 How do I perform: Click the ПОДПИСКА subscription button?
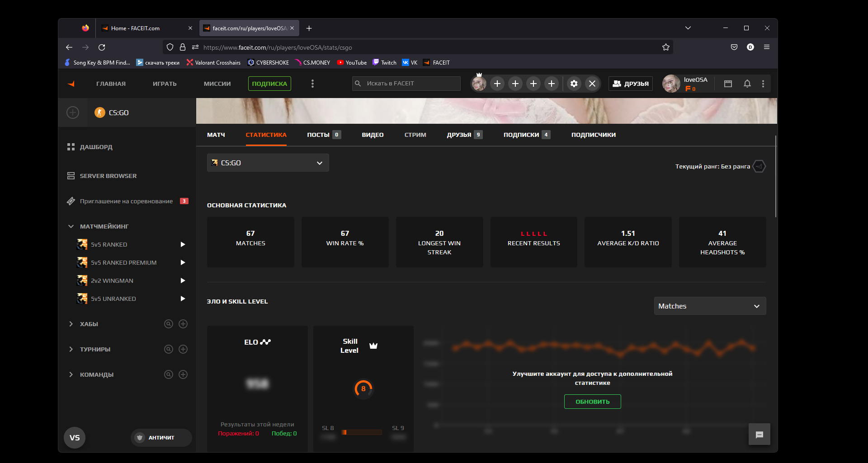point(269,84)
